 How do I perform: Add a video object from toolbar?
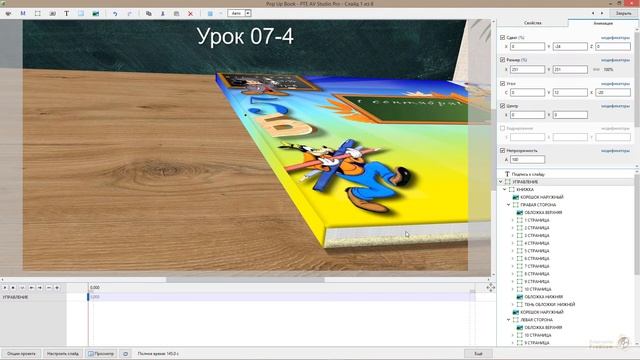point(52,13)
